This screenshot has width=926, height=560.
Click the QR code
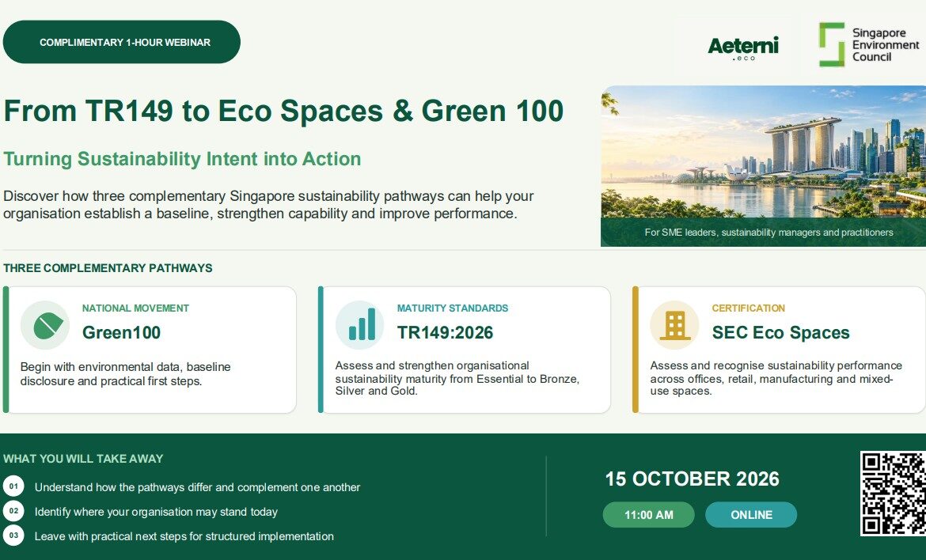893,494
